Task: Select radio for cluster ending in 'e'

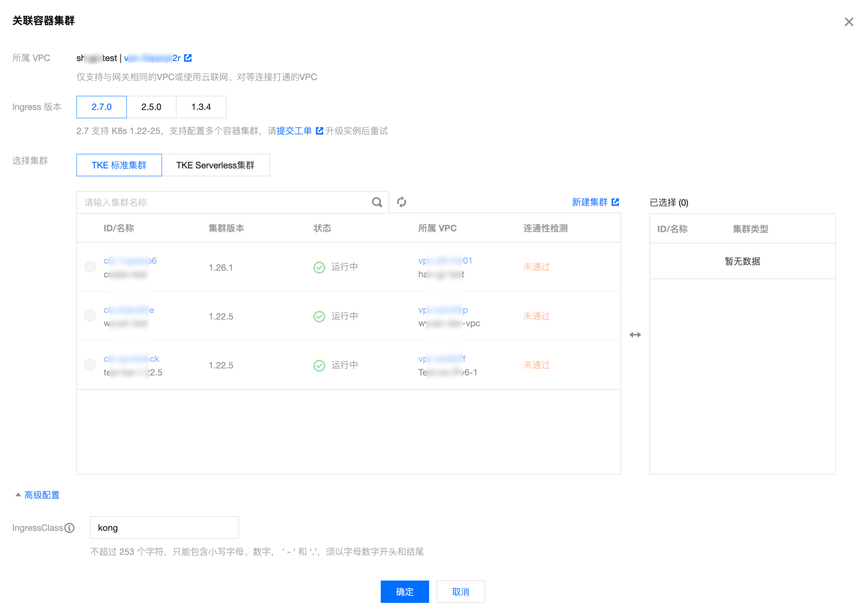Action: click(90, 315)
